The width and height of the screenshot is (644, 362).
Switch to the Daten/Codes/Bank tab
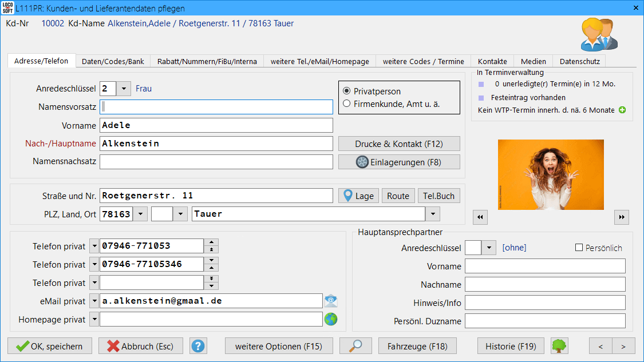point(113,61)
